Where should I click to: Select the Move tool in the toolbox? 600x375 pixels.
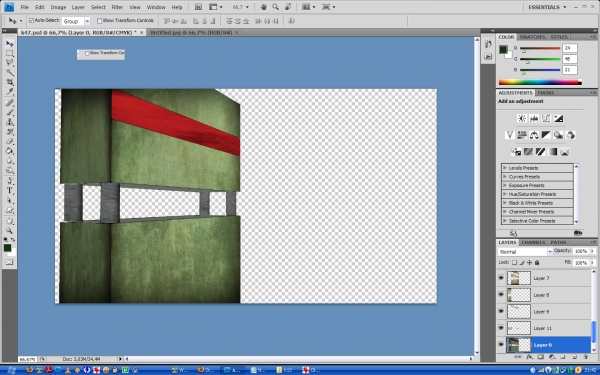9,43
